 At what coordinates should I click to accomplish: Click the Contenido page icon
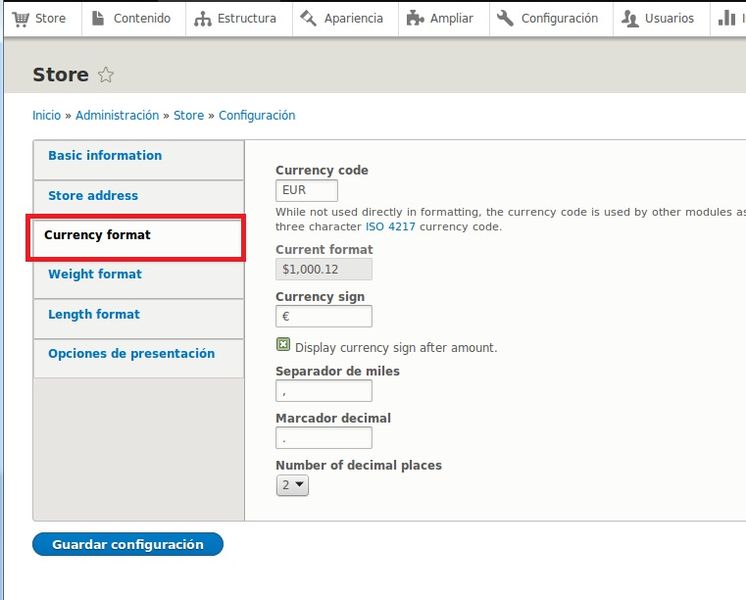tap(98, 18)
